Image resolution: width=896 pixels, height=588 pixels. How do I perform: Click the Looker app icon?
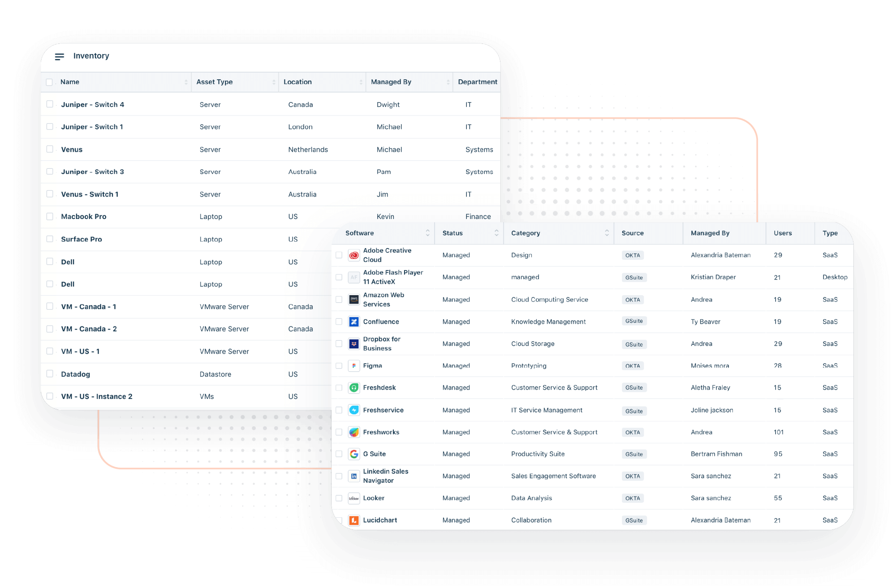point(354,498)
